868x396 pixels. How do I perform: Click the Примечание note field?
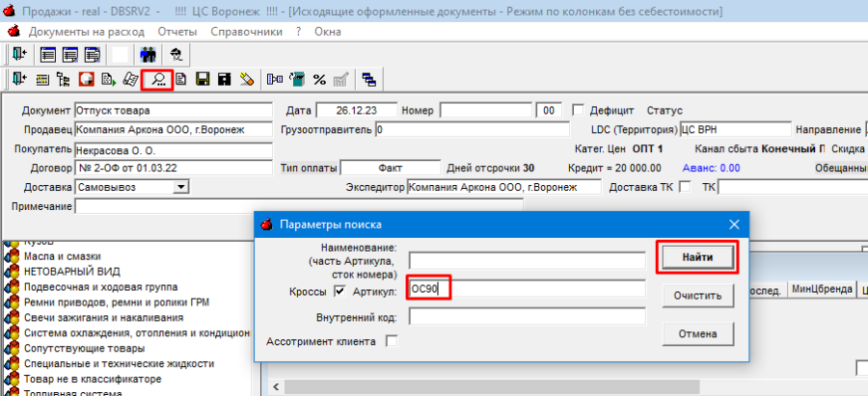point(299,206)
